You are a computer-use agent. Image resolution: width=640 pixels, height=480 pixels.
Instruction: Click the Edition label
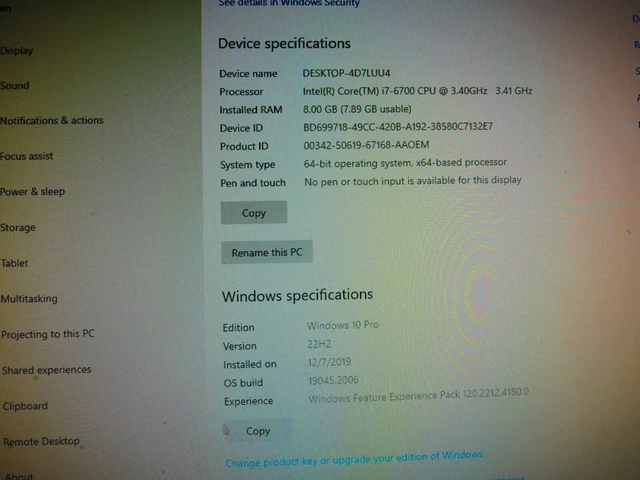238,327
